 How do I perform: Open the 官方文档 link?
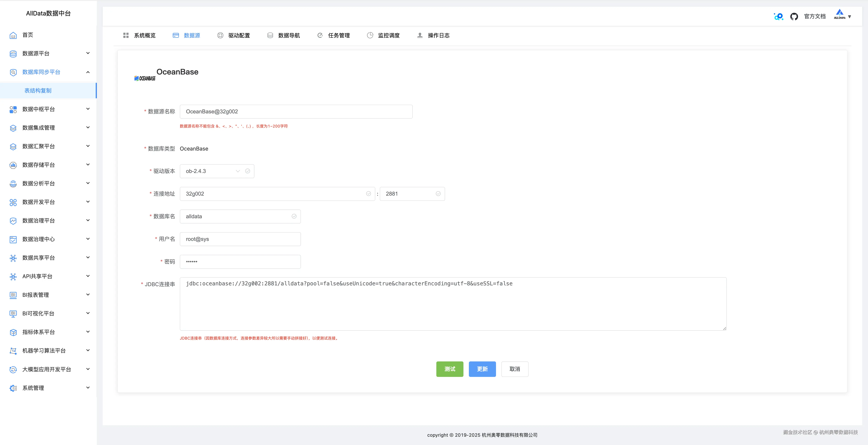coord(814,16)
